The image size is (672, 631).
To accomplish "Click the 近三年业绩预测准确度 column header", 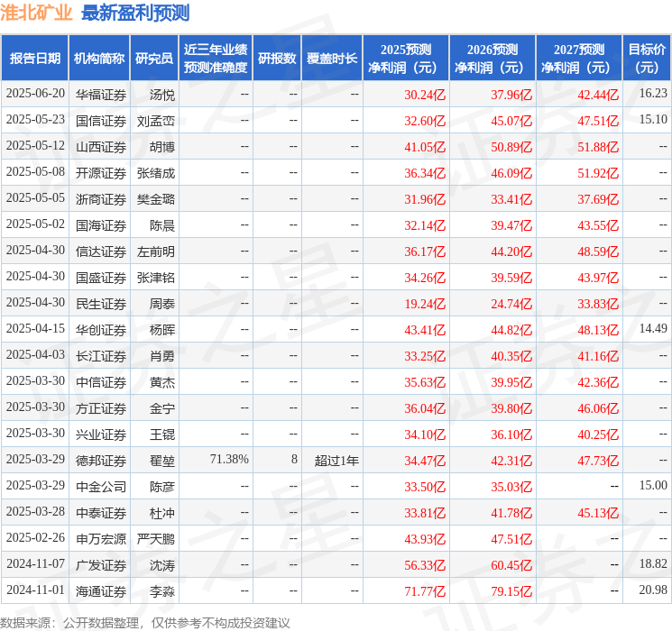I will (x=216, y=59).
